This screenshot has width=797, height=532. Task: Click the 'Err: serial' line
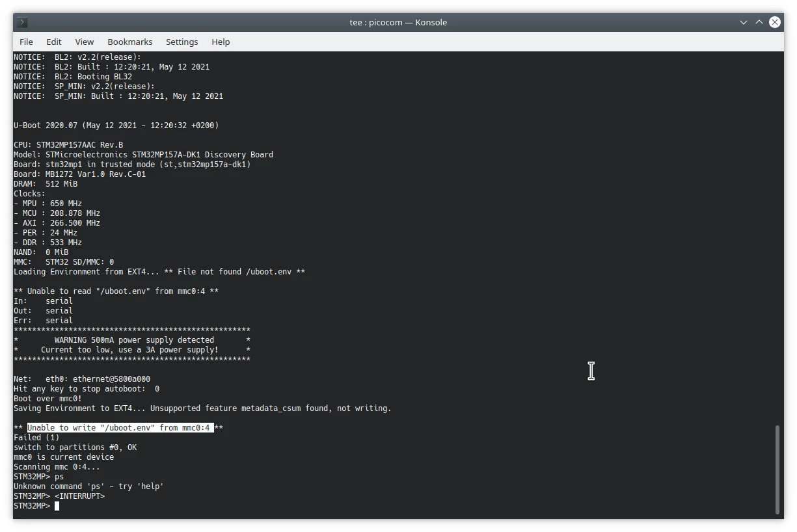(x=44, y=321)
